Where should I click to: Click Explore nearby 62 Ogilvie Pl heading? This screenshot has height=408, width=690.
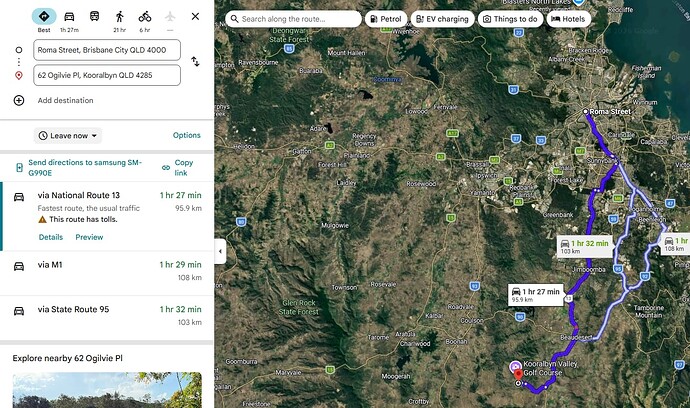click(67, 358)
